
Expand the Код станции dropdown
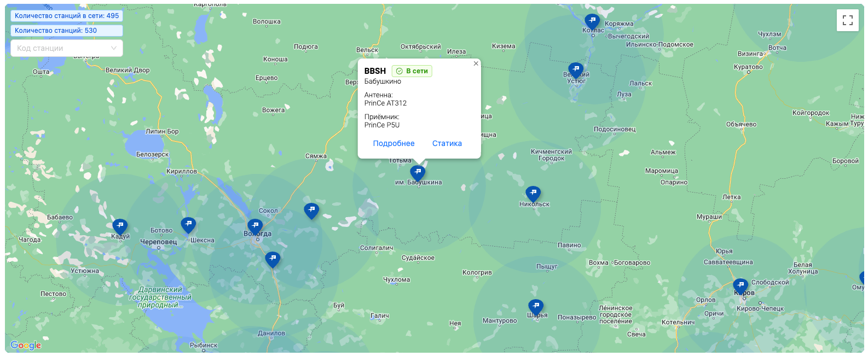point(67,48)
